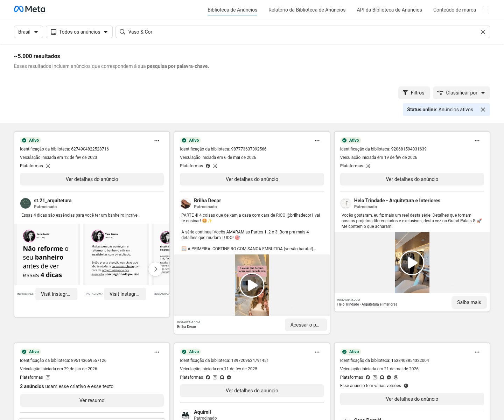Click Instagram platform icon on st.21_arquitetura ad
This screenshot has height=420, width=504.
point(48,166)
